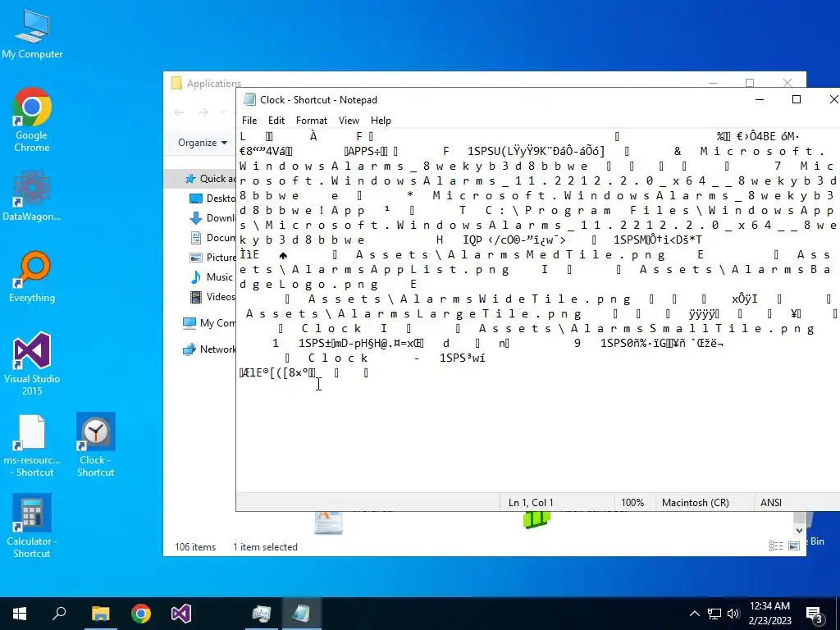Click the Explorer scrollbar down arrow

[799, 530]
